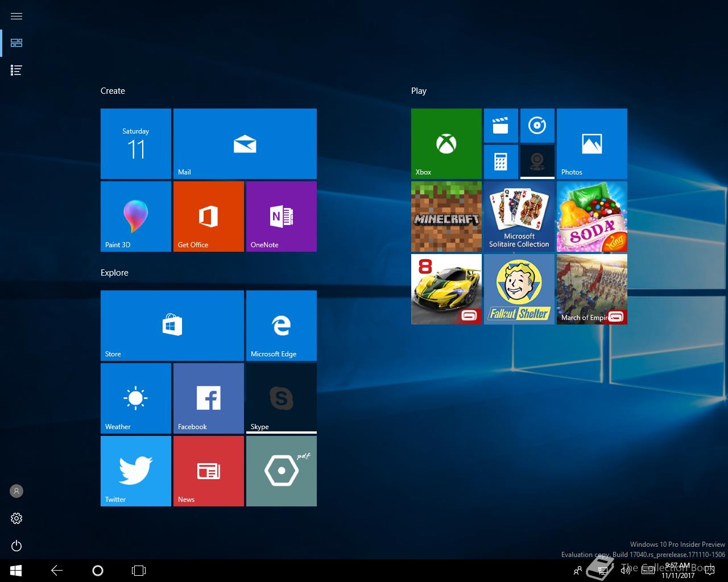Open Asphalt 8 racing game tile
The image size is (728, 582).
coord(446,289)
